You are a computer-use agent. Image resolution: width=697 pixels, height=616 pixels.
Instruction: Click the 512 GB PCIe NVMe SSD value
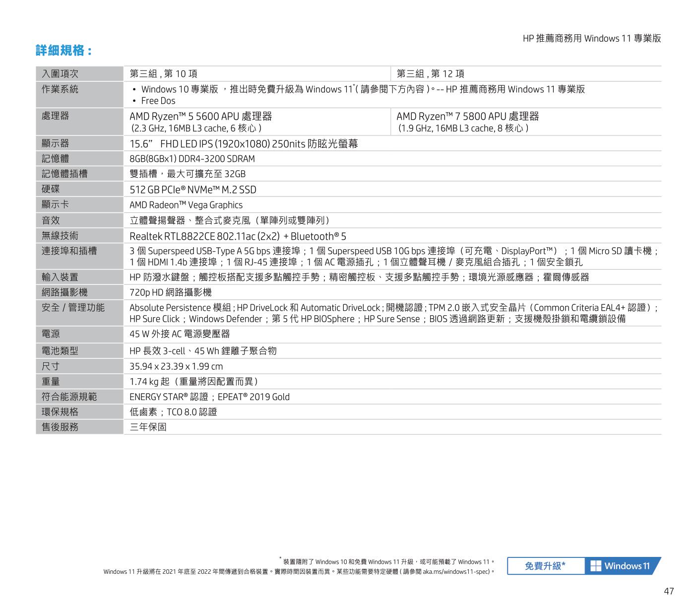pyautogui.click(x=192, y=190)
